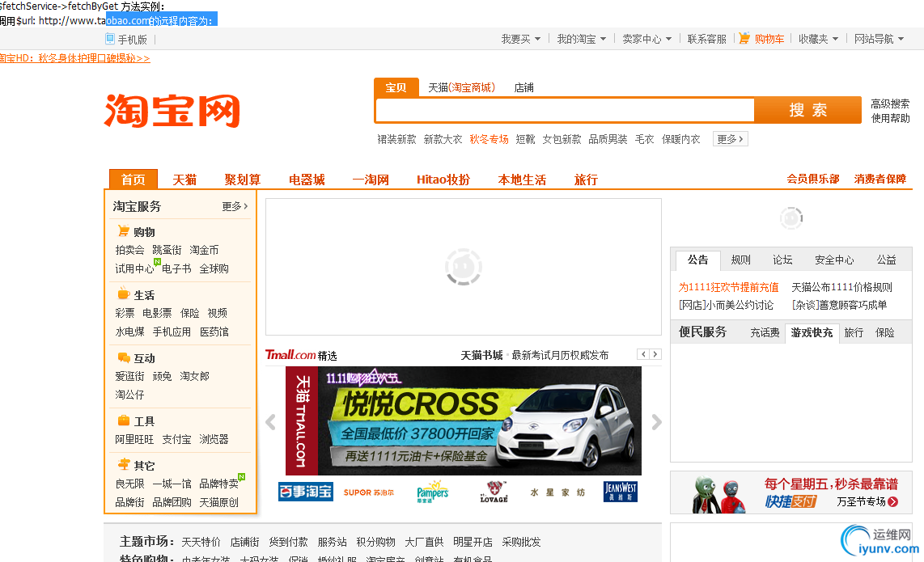The height and width of the screenshot is (562, 924).
Task: Switch to the 公告 tab
Action: [697, 260]
